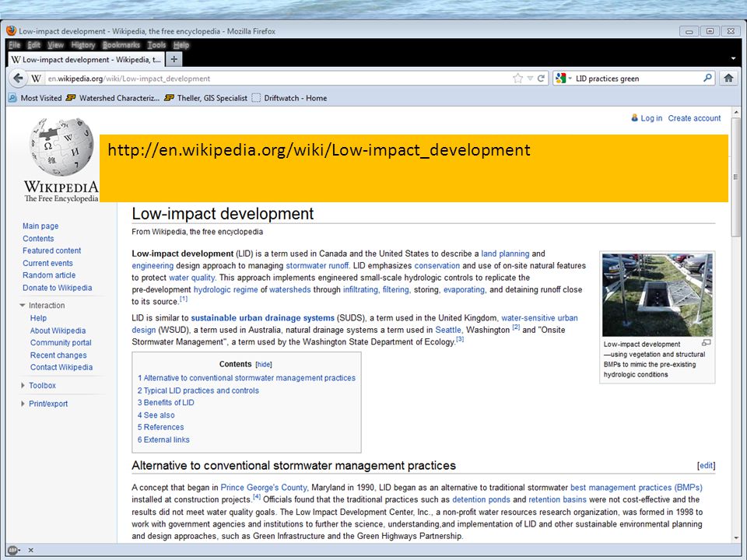Jump to the See also section
The width and height of the screenshot is (747, 560).
(156, 415)
